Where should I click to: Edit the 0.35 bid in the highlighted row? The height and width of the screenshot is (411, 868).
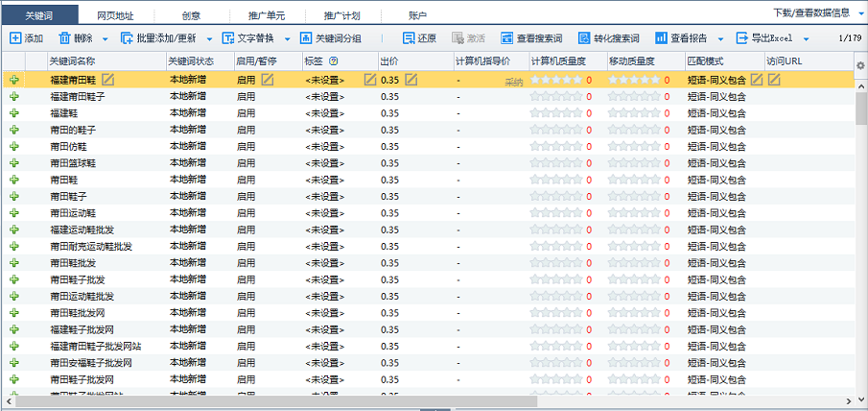(411, 79)
